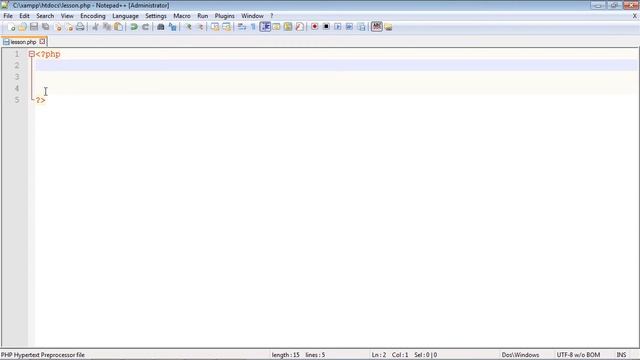The width and height of the screenshot is (640, 360).
Task: Click 'Dos\Windows' in status bar
Action: (520, 355)
